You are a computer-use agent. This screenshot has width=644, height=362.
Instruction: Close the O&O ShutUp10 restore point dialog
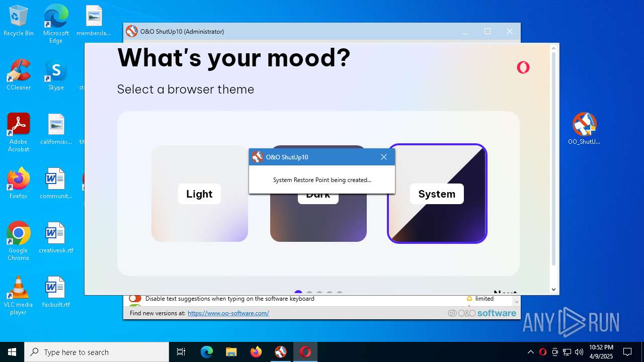click(x=384, y=157)
